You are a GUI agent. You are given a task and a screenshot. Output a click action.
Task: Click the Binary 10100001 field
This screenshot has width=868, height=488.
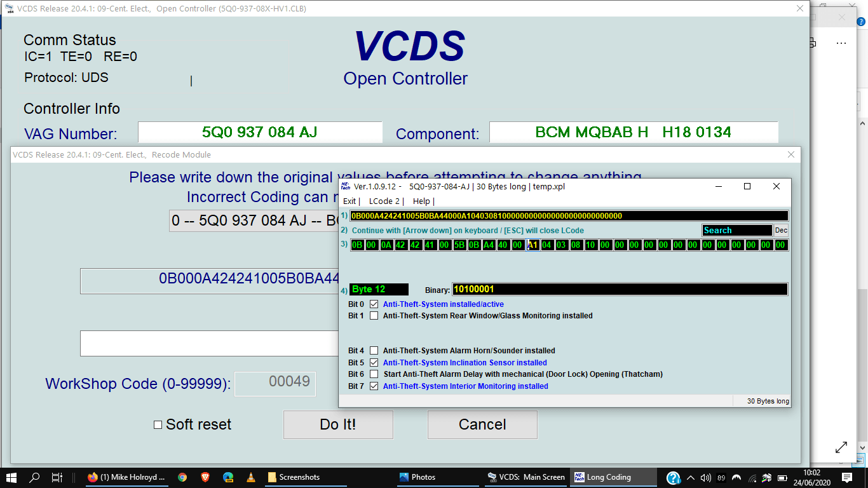(x=620, y=290)
